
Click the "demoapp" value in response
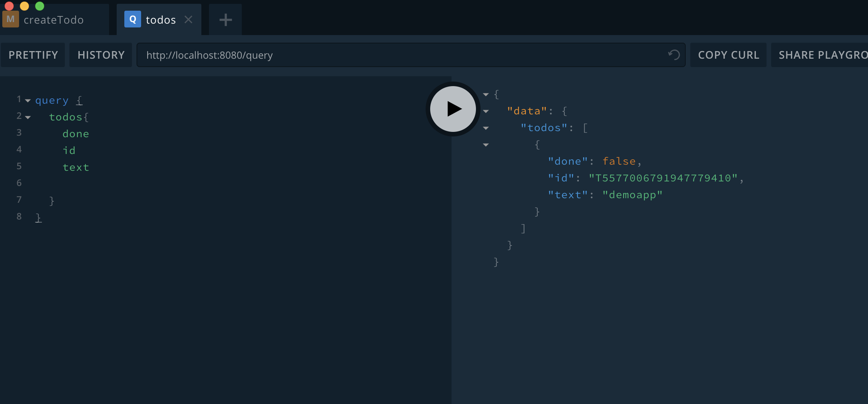click(632, 195)
